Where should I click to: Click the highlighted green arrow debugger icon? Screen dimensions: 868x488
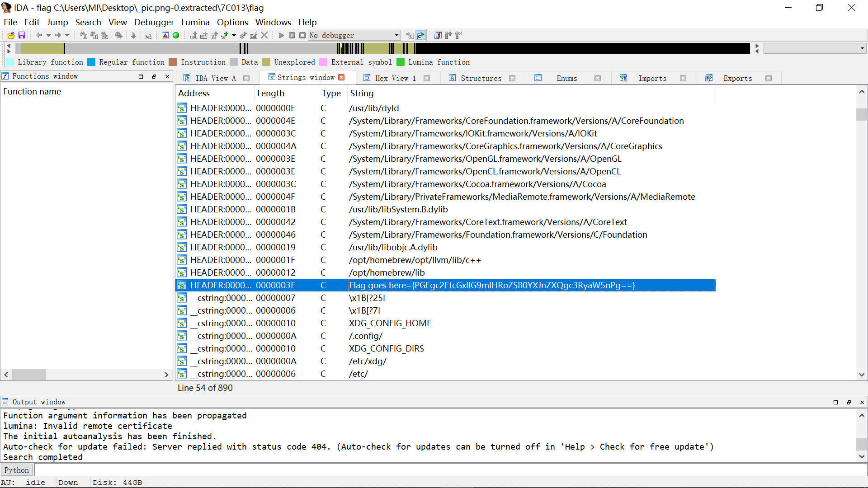point(421,35)
